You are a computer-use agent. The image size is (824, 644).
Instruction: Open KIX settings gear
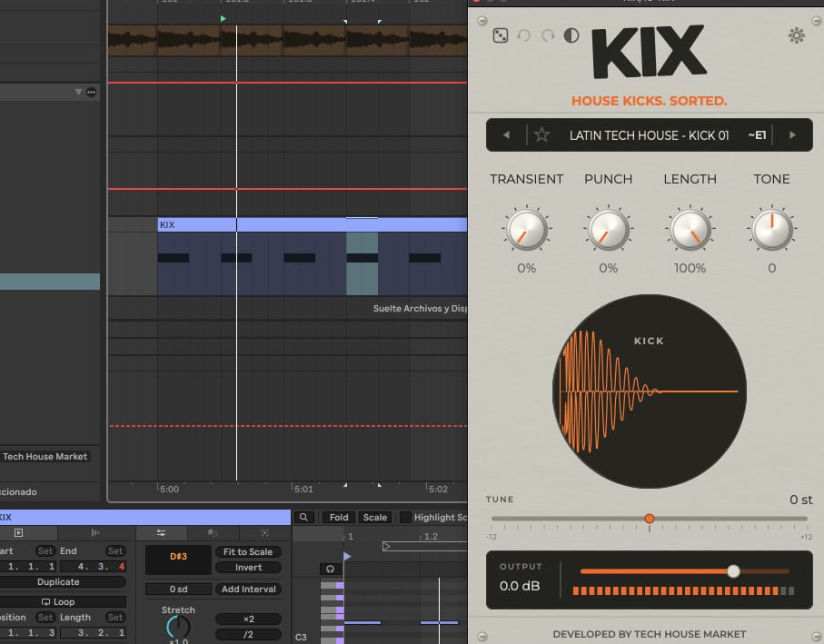pos(796,35)
